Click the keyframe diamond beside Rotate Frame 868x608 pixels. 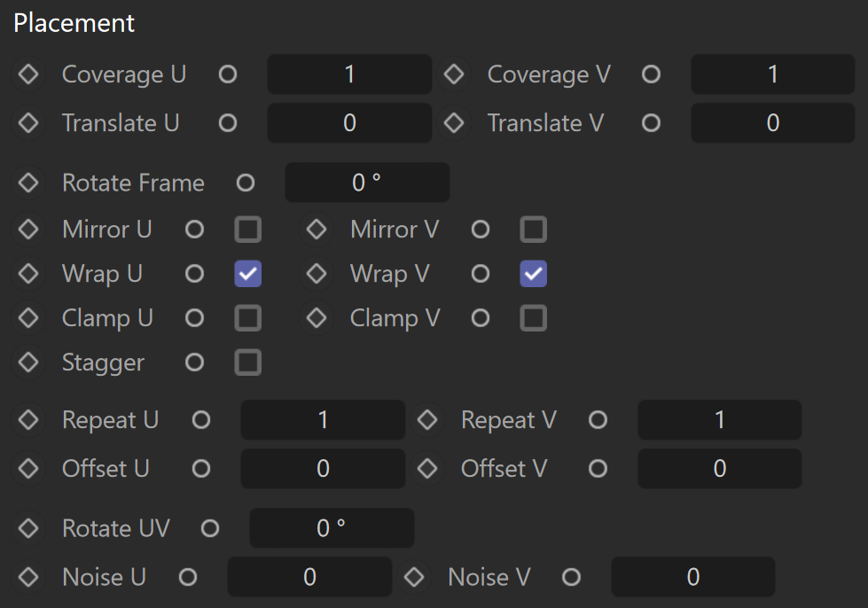tap(28, 183)
